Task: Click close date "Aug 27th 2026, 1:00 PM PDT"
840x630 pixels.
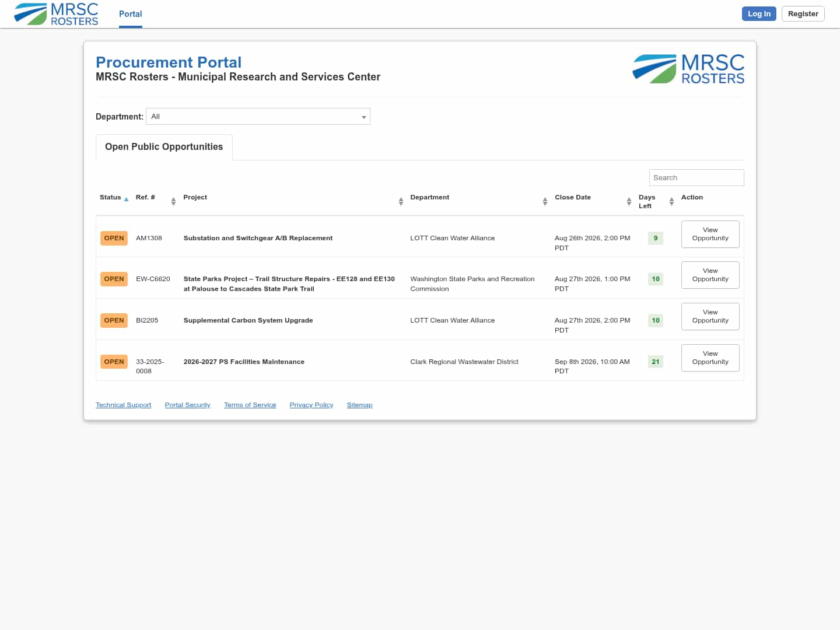Action: click(x=593, y=283)
